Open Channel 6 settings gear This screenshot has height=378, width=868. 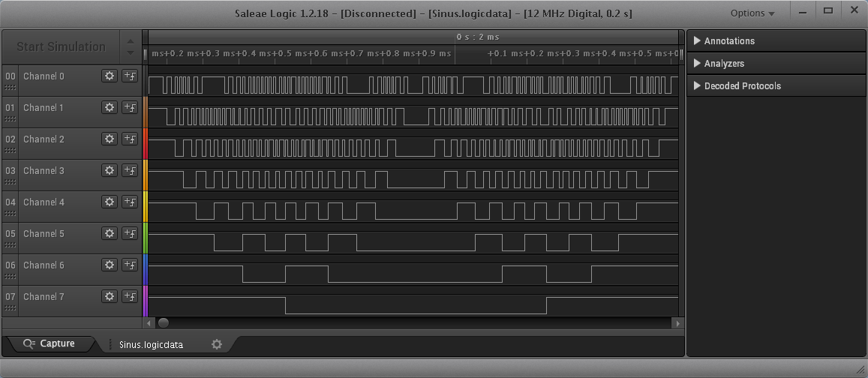click(110, 265)
